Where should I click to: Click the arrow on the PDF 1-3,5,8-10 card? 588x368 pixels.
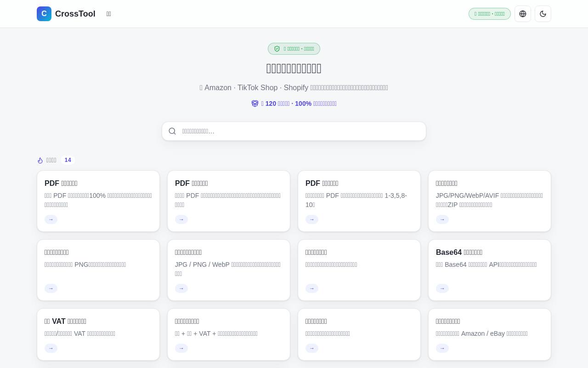click(x=312, y=219)
